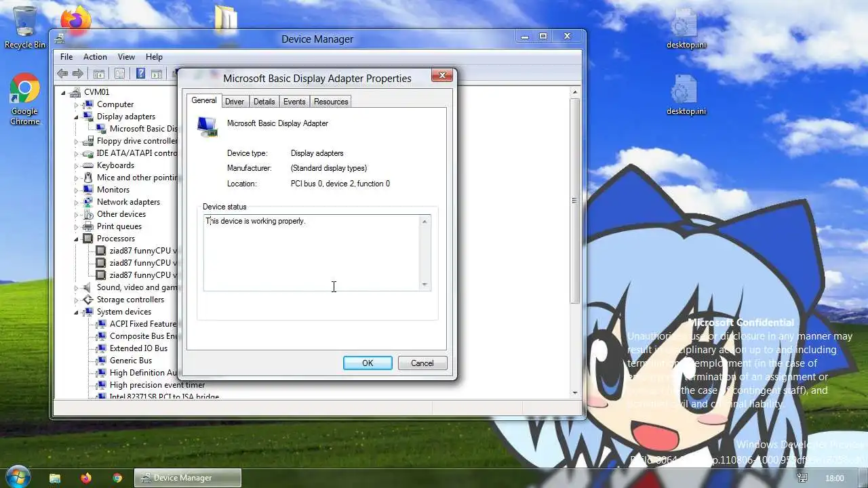Select High precision event timer row

(x=151, y=385)
